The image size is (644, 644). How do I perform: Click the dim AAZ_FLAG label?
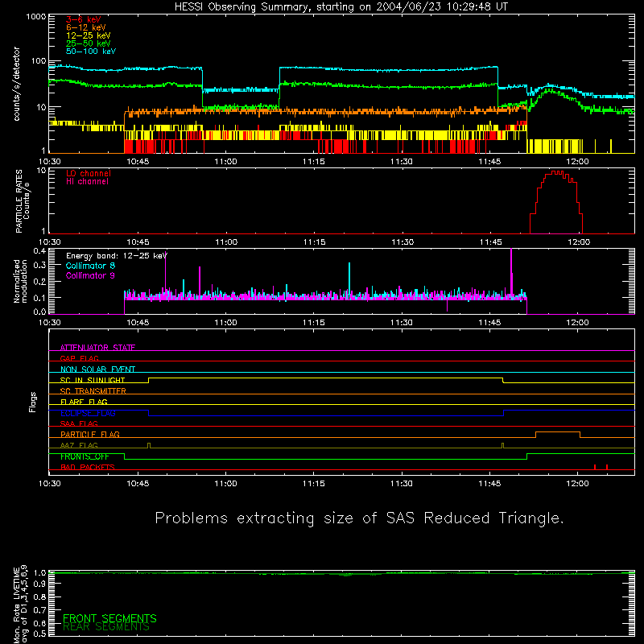pos(79,445)
